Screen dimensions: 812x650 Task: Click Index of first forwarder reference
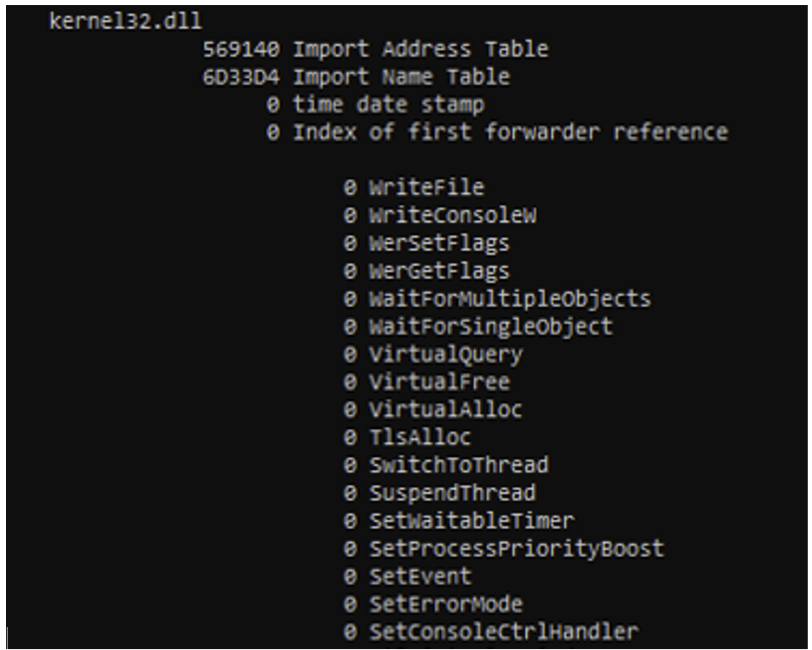click(510, 133)
